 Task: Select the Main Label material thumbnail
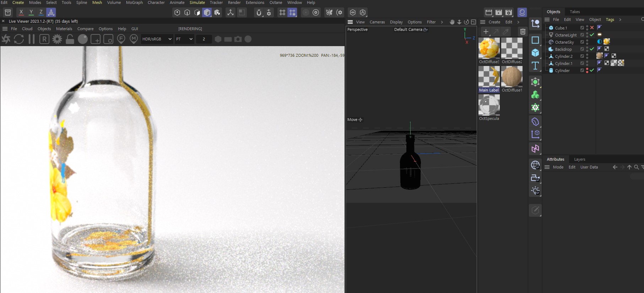[x=489, y=77]
